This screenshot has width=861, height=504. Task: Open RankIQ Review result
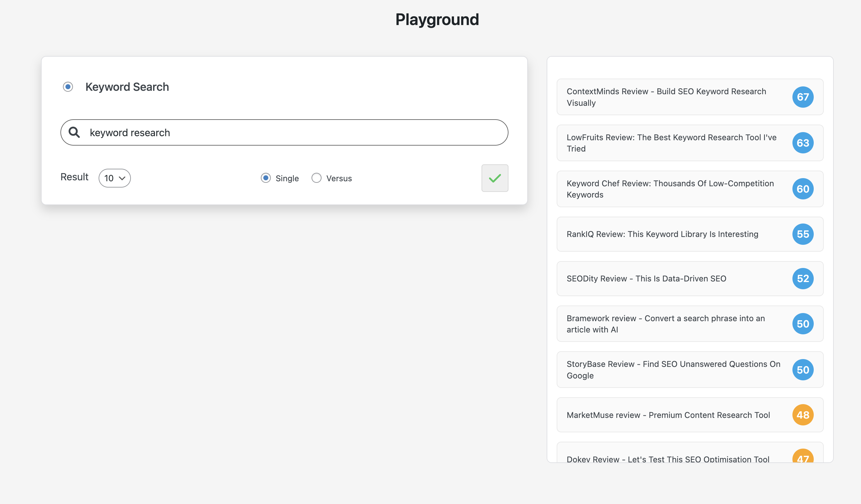[x=690, y=234]
